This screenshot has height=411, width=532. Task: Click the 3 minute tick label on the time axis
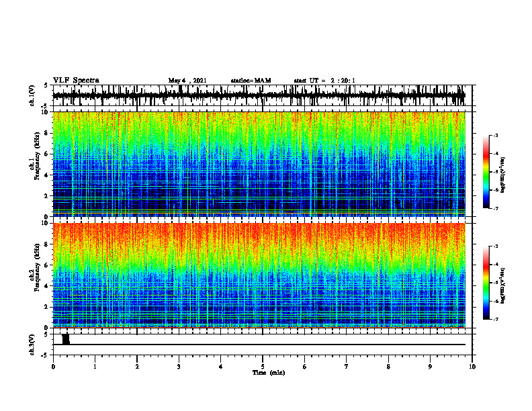179,367
